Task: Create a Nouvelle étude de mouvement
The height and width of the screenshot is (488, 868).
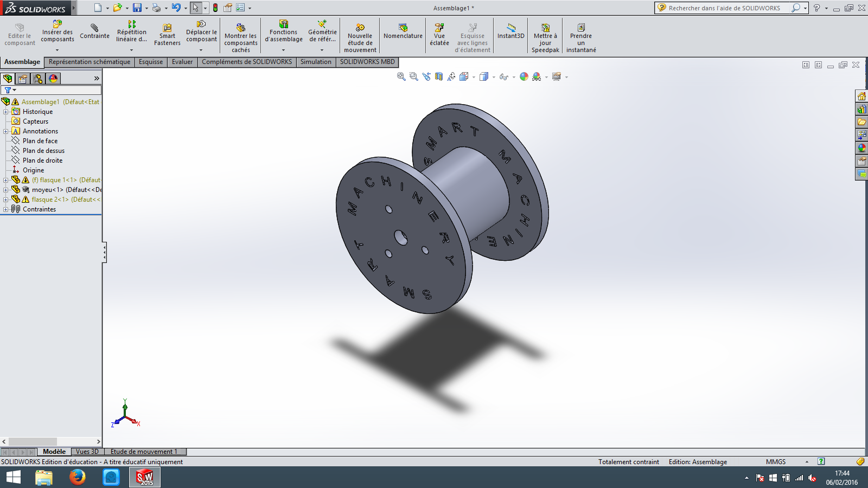Action: coord(360,38)
